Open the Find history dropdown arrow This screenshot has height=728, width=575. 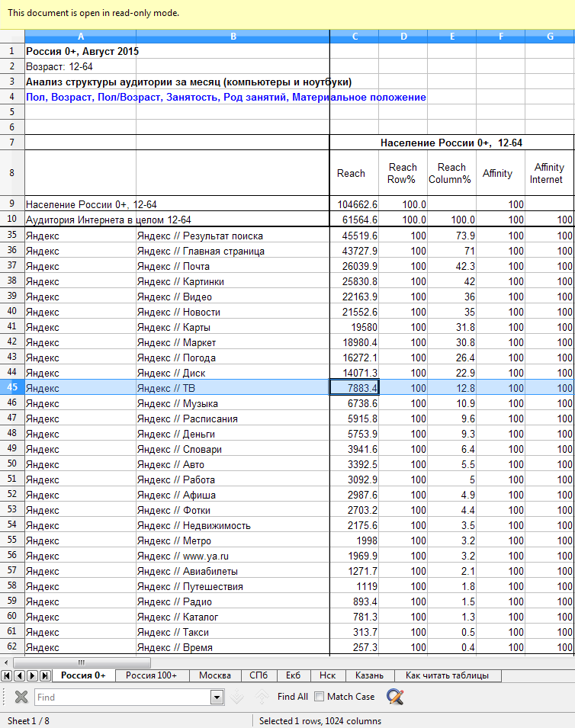click(217, 697)
